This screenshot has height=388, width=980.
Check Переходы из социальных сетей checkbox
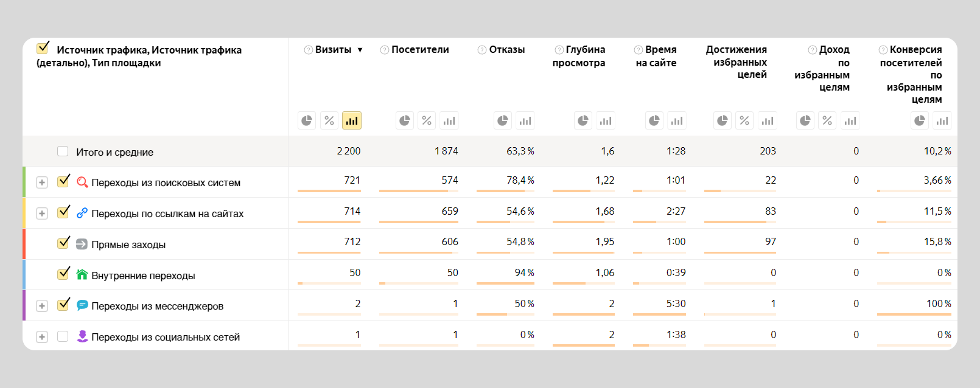tap(63, 336)
